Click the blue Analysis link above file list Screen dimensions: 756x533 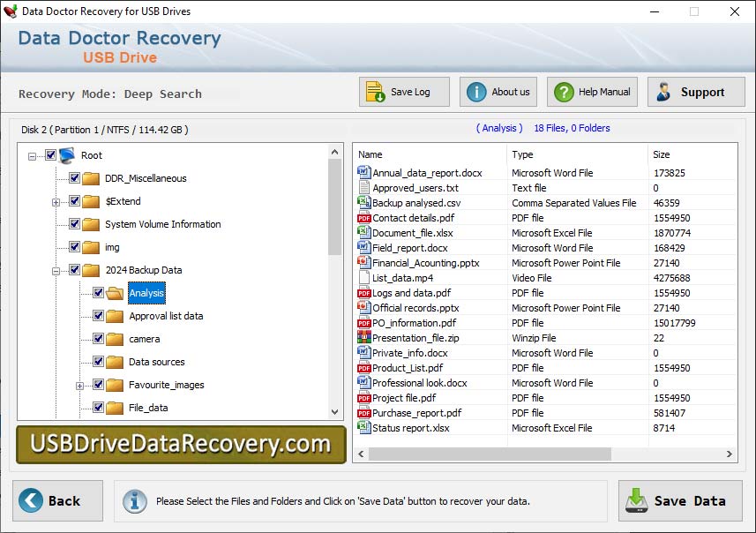pyautogui.click(x=499, y=128)
